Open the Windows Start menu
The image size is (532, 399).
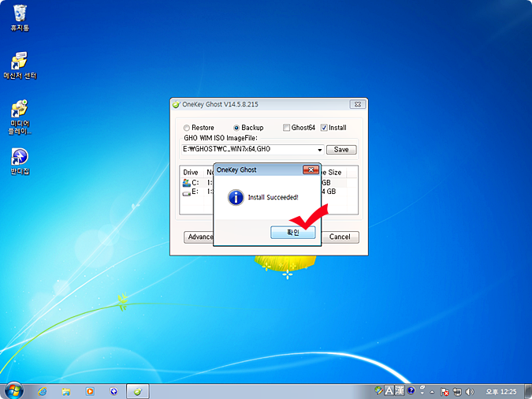[x=14, y=391]
